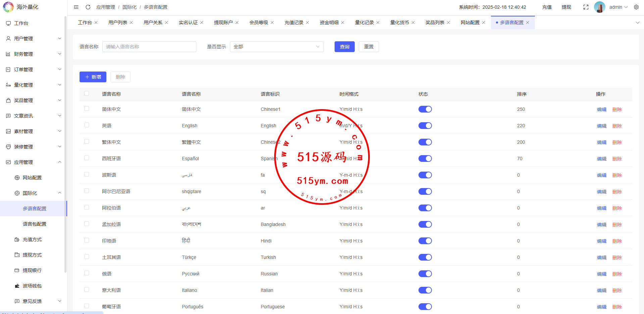Click the page refresh icon

[88, 7]
